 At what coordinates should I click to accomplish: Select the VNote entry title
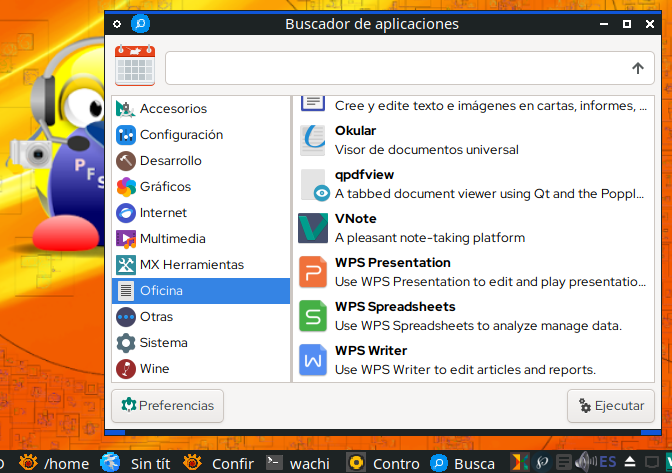[356, 219]
